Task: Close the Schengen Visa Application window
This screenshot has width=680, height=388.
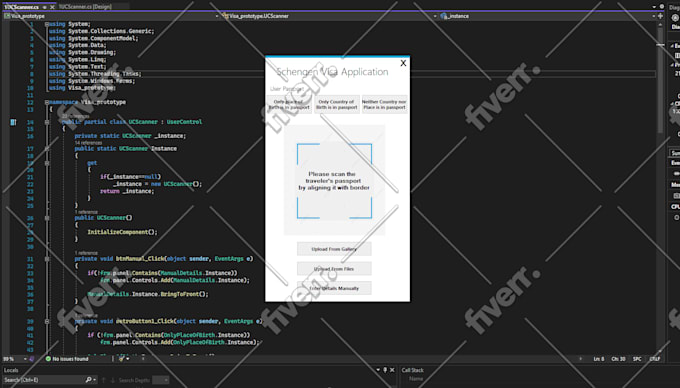Action: [x=403, y=63]
